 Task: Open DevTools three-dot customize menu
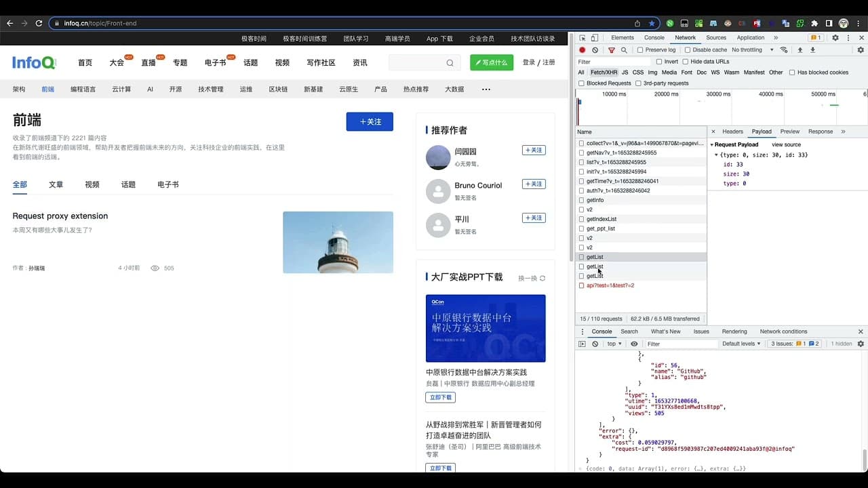click(848, 38)
